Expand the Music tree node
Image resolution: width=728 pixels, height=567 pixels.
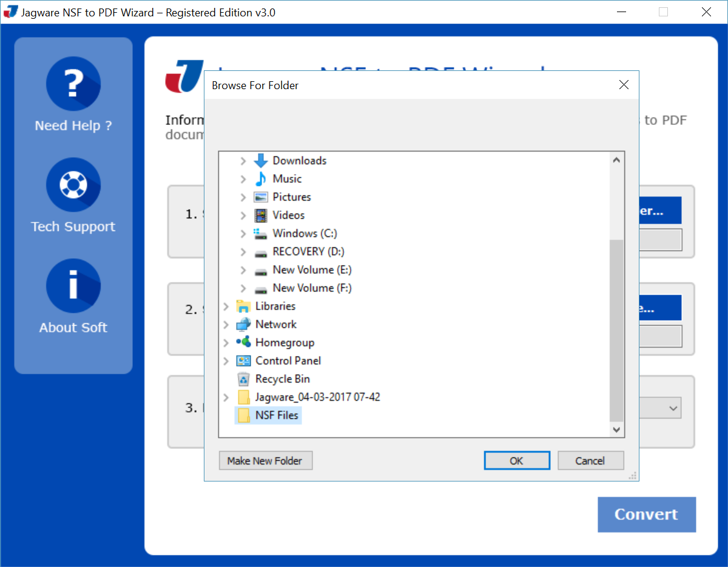point(243,179)
